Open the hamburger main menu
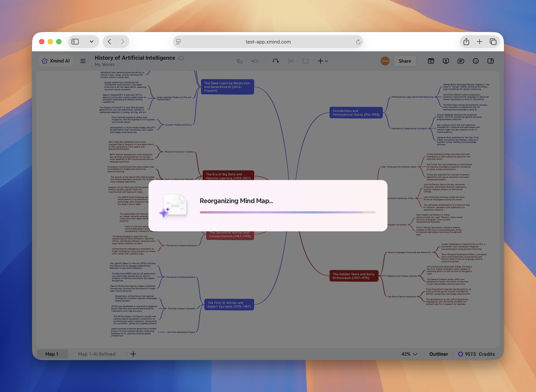The width and height of the screenshot is (536, 392). click(83, 61)
